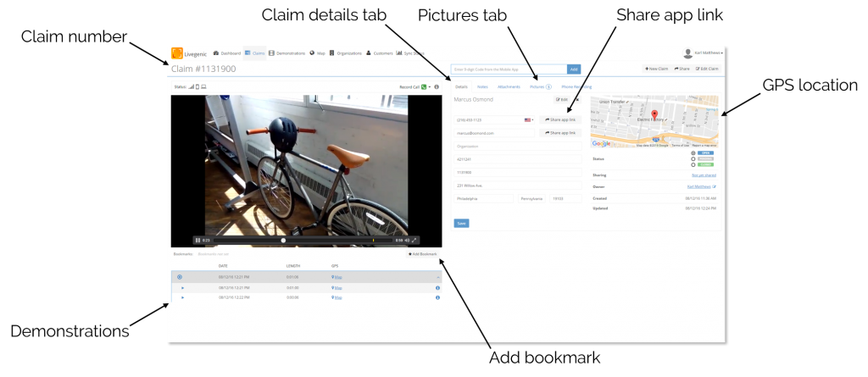Image resolution: width=868 pixels, height=377 pixels.
Task: Select the Closed status radio button
Action: [x=693, y=164]
